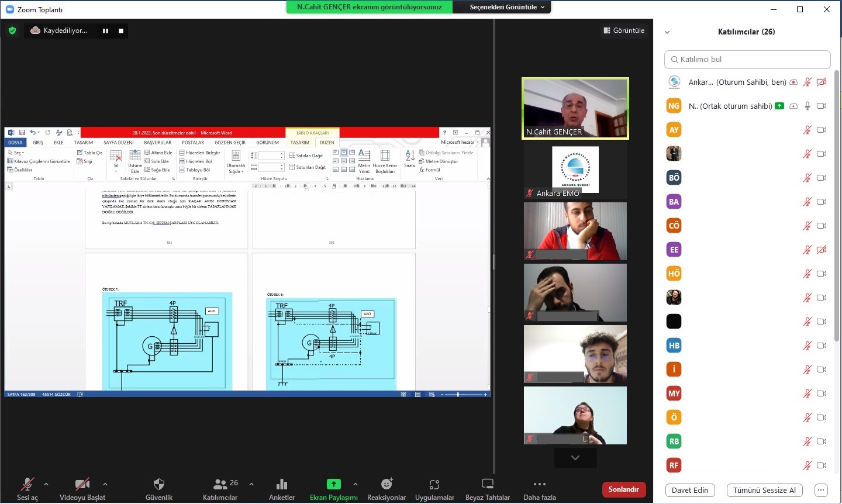Open GÖZDEN GEÇİR tab in Word
This screenshot has height=504, width=842.
pos(230,143)
